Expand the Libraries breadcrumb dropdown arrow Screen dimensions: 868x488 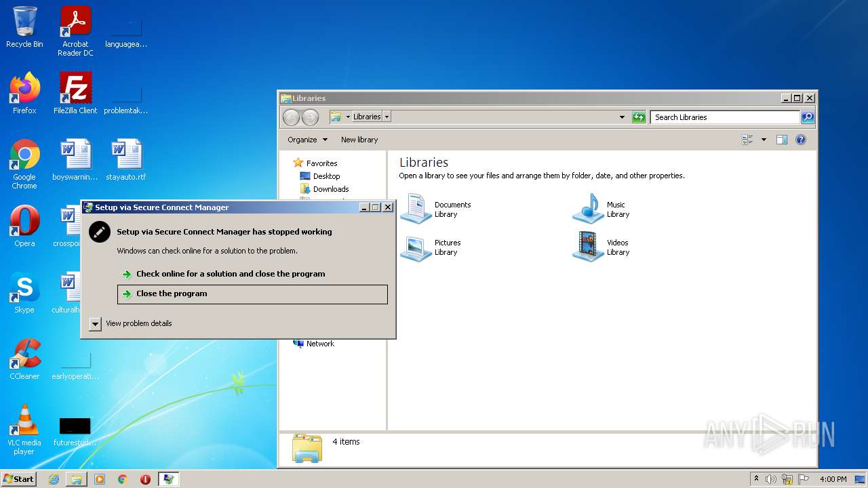pos(387,117)
